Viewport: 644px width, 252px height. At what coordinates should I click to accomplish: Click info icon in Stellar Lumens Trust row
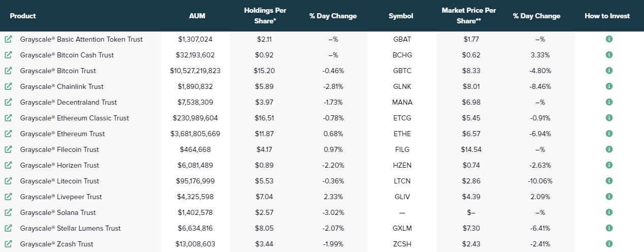609,228
